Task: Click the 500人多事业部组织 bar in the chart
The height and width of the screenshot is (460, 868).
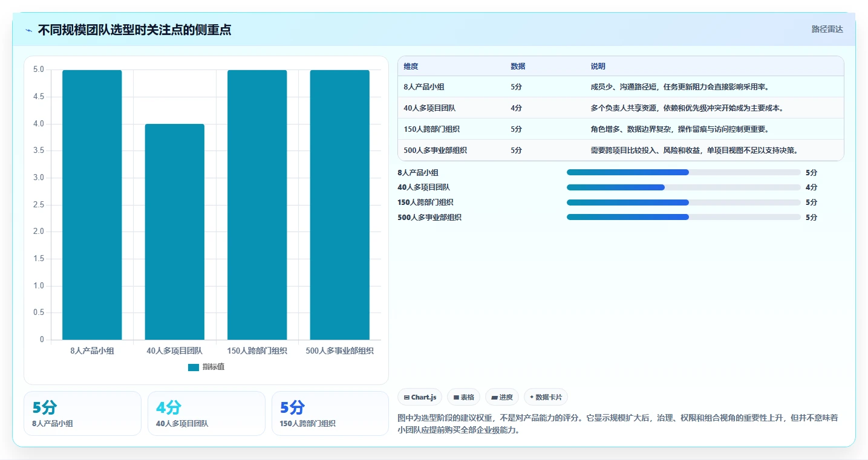Action: 340,205
